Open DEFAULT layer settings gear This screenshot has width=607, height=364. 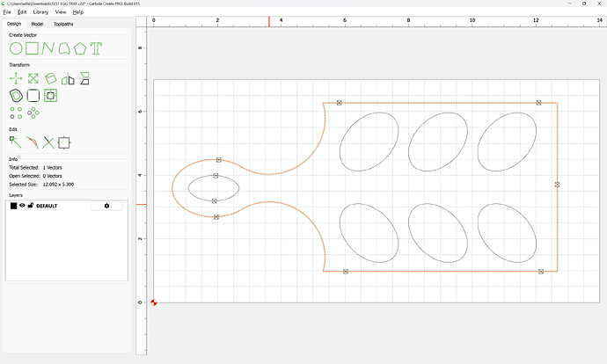tap(106, 206)
